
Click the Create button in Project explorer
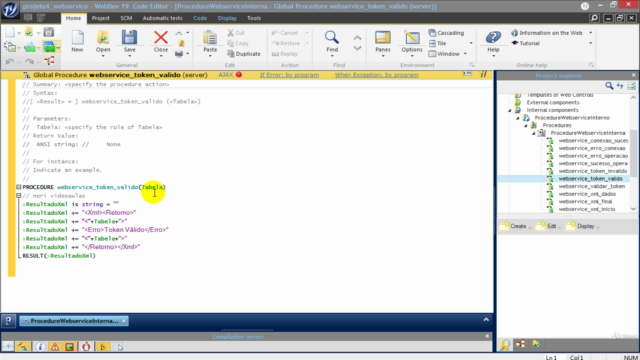516,226
